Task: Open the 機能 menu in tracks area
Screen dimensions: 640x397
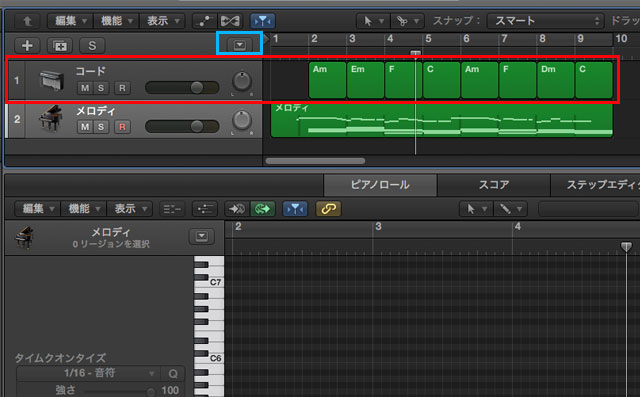Action: [x=117, y=21]
